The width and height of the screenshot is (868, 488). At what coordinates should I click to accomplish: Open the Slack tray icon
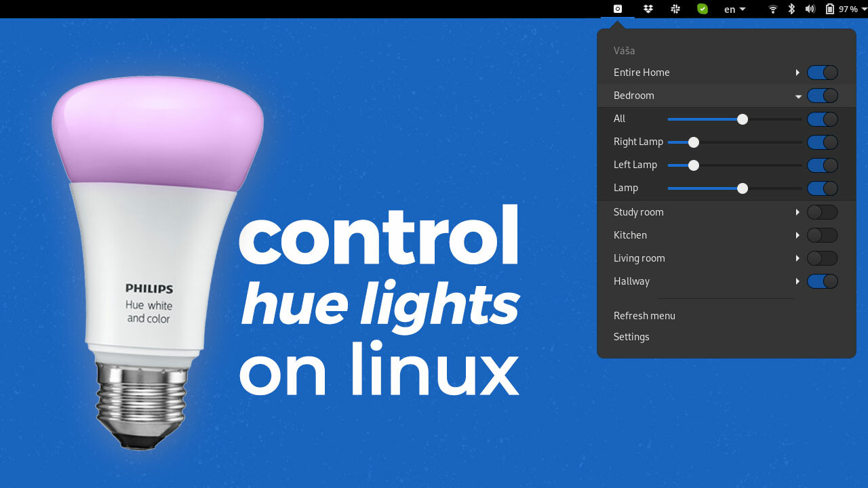[675, 9]
